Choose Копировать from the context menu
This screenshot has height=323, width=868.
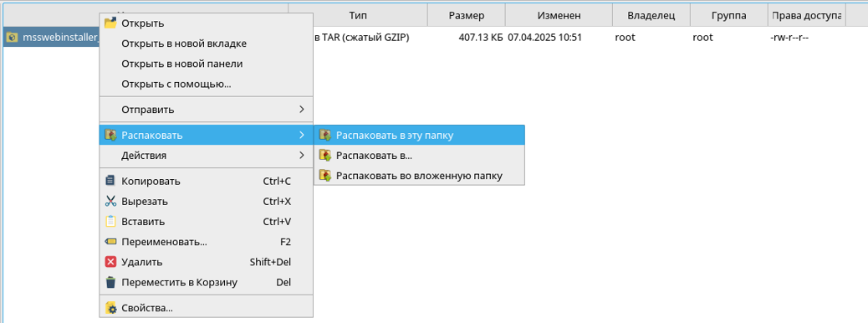coord(206,182)
